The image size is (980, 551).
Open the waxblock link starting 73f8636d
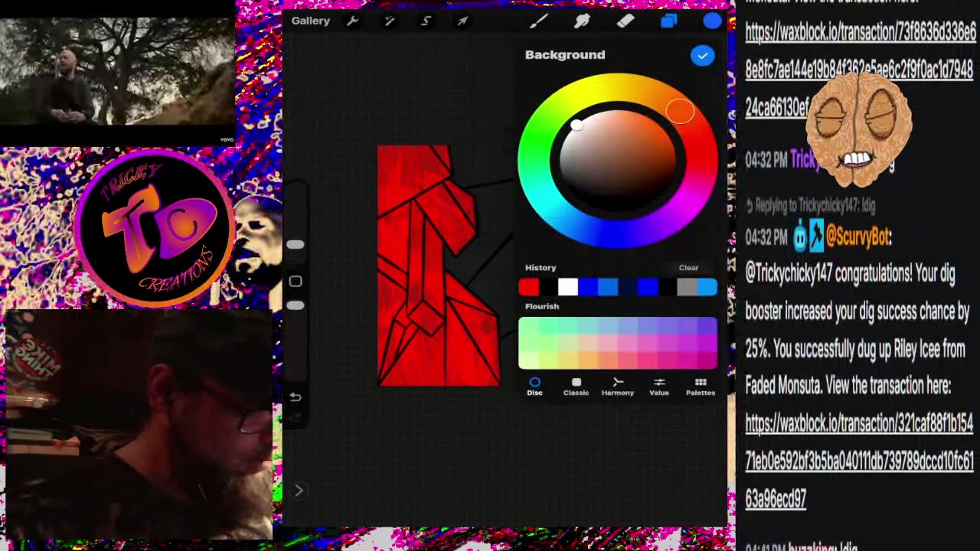tap(860, 70)
